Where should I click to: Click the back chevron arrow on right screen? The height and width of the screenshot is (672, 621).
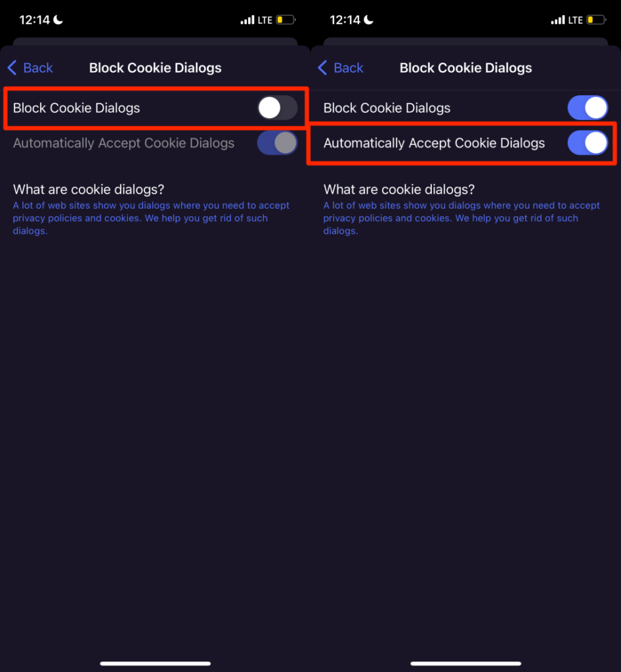pos(322,68)
